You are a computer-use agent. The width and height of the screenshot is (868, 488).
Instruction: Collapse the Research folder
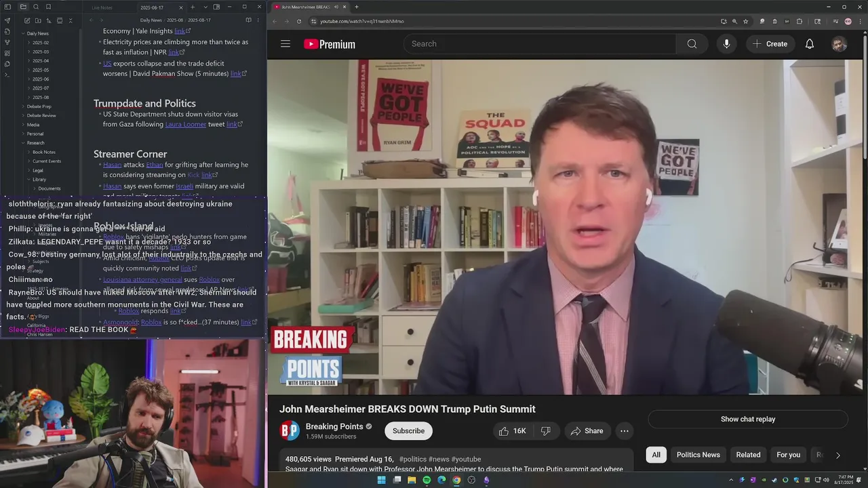tap(35, 143)
